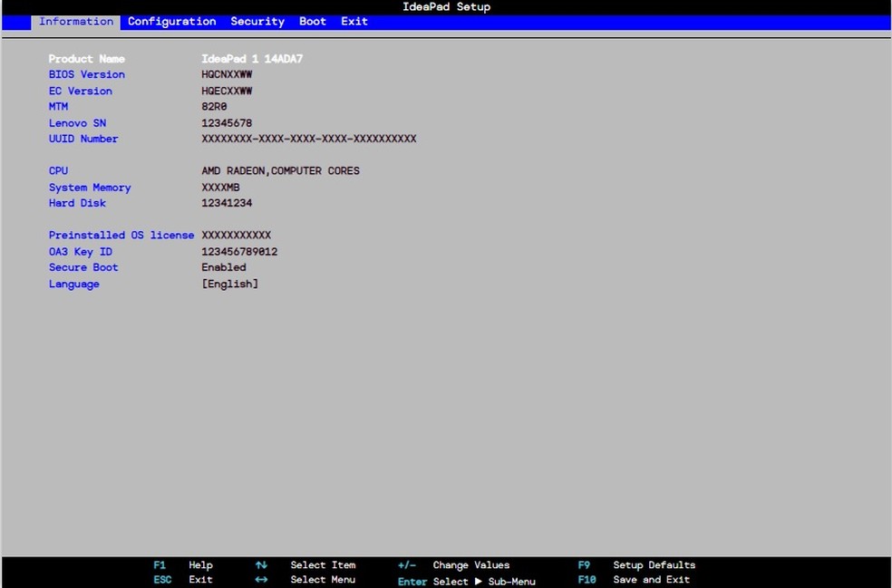The width and height of the screenshot is (892, 588).
Task: Click the Information tab
Action: [76, 22]
